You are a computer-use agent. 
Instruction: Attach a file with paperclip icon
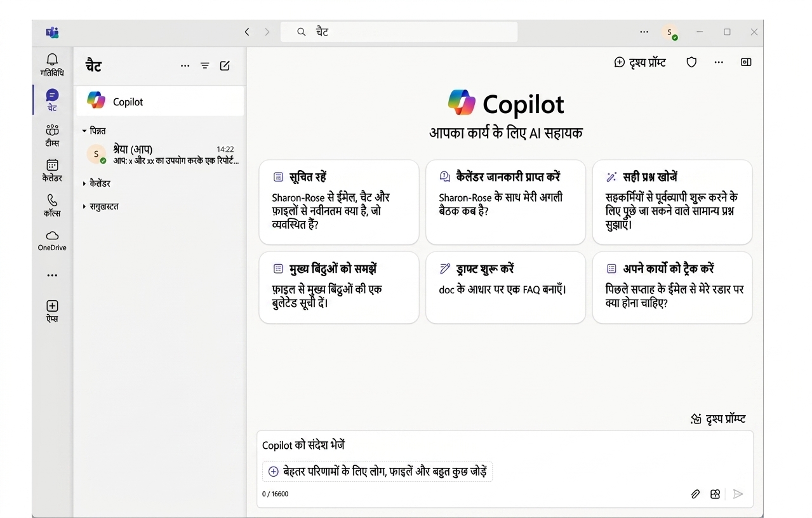pos(695,494)
